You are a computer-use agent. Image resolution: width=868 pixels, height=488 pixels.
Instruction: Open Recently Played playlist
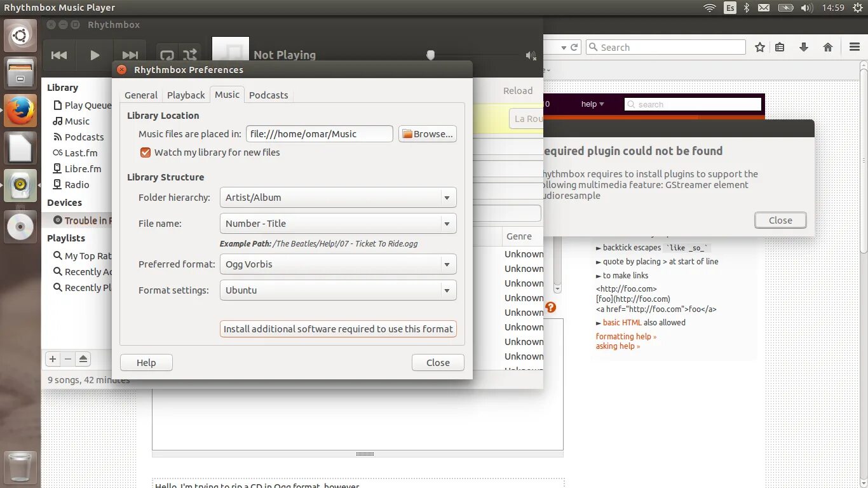point(82,288)
